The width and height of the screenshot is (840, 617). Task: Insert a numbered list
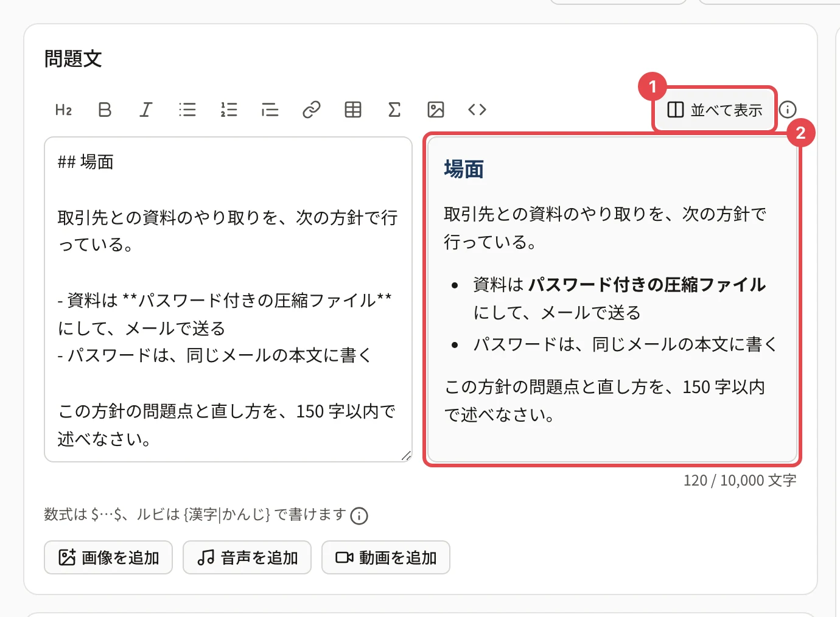point(229,110)
